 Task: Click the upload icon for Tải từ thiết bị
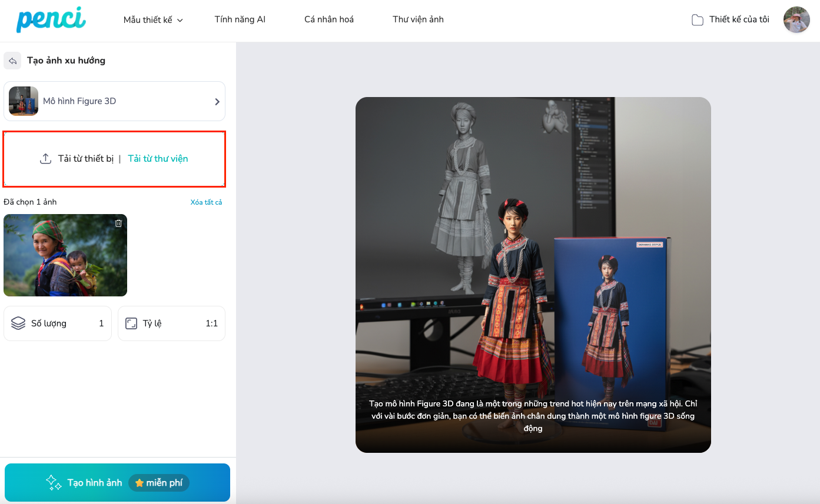pos(46,159)
